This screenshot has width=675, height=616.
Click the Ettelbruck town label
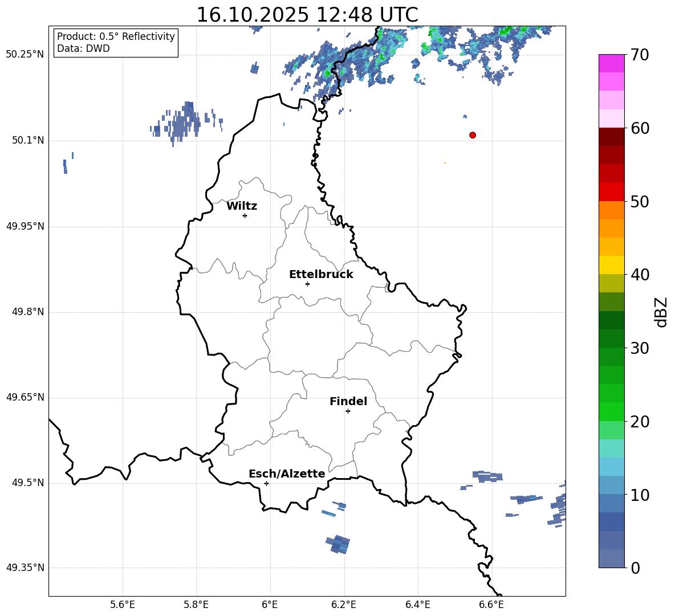pos(320,274)
